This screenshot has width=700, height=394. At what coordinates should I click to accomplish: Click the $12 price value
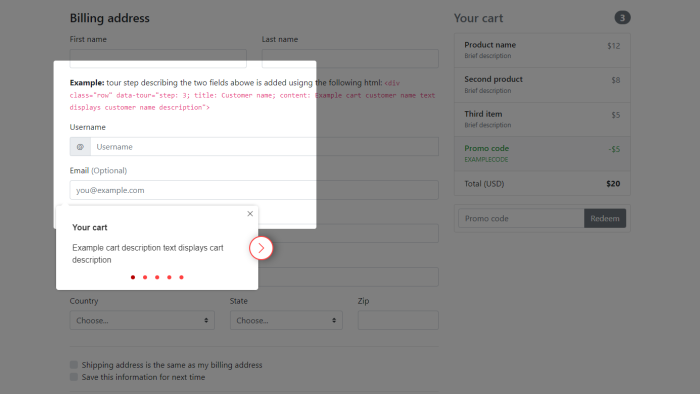(613, 46)
